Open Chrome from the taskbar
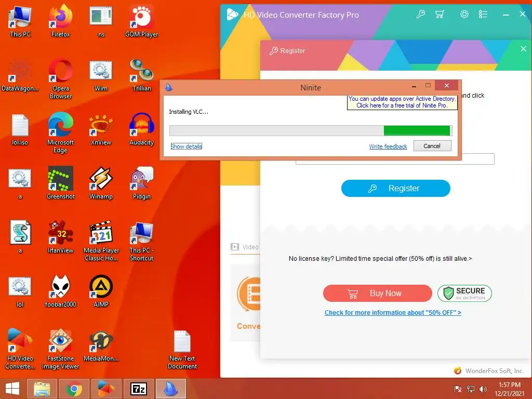Screen dimensions: 532x399 pyautogui.click(x=74, y=389)
